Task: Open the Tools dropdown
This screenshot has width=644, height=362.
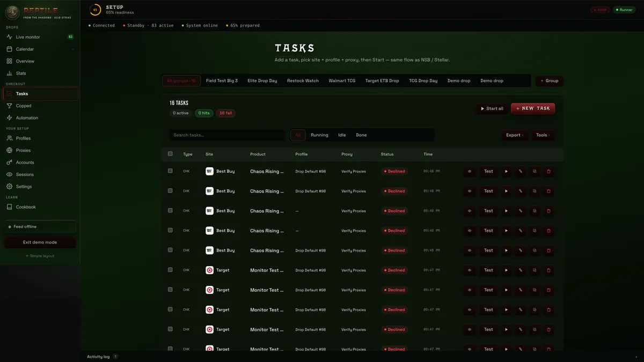Action: (x=543, y=135)
